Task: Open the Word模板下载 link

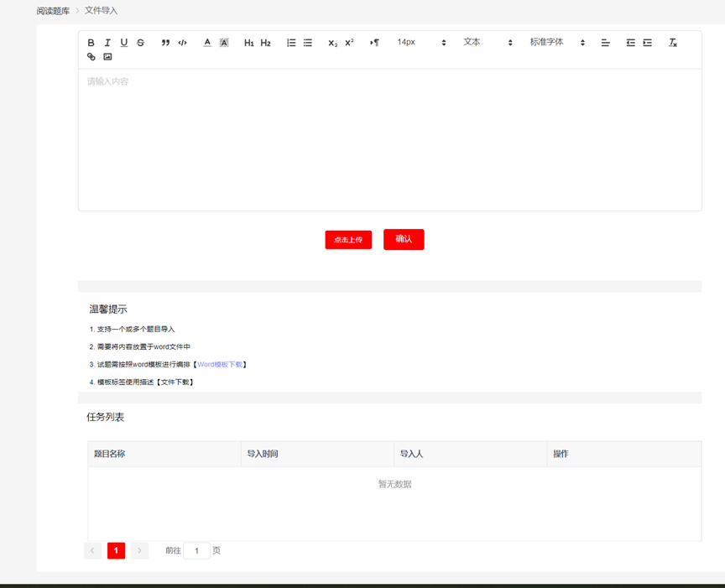Action: pos(220,365)
